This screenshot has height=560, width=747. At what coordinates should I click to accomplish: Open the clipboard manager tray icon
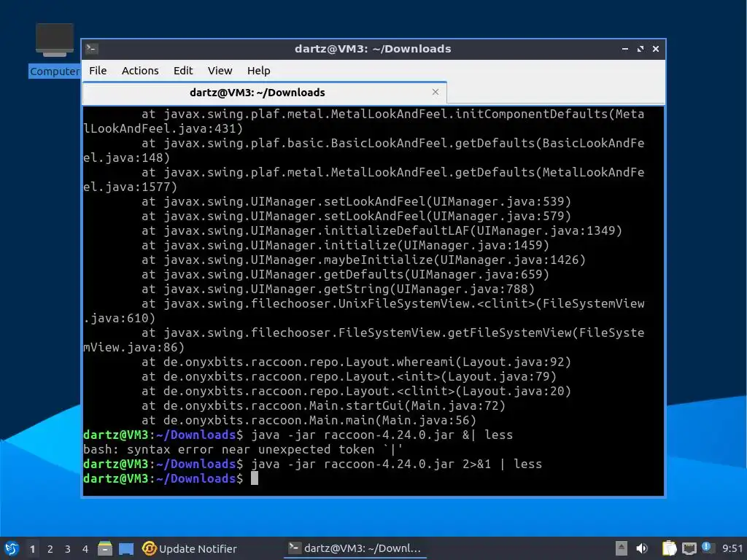[670, 548]
